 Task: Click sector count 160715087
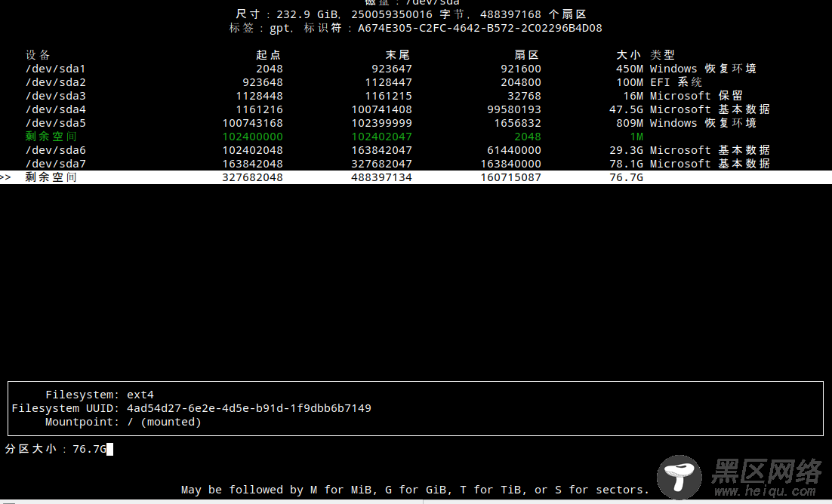coord(511,177)
